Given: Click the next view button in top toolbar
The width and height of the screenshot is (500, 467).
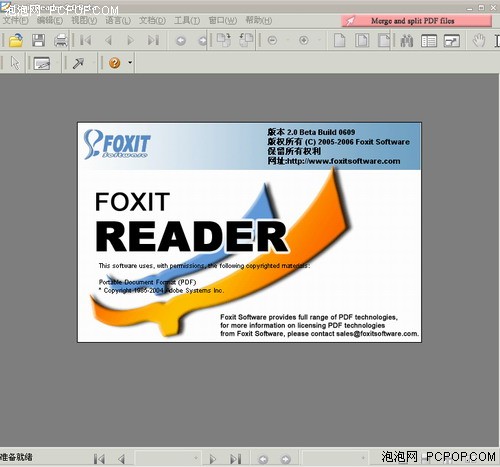Looking at the screenshot, I should [202, 41].
